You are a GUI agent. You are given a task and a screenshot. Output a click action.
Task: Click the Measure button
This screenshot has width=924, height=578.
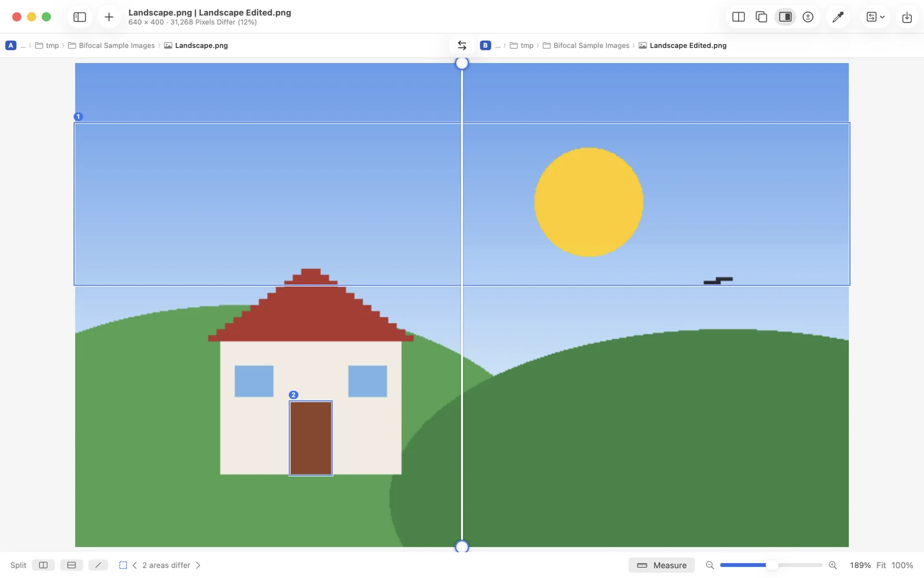click(662, 565)
